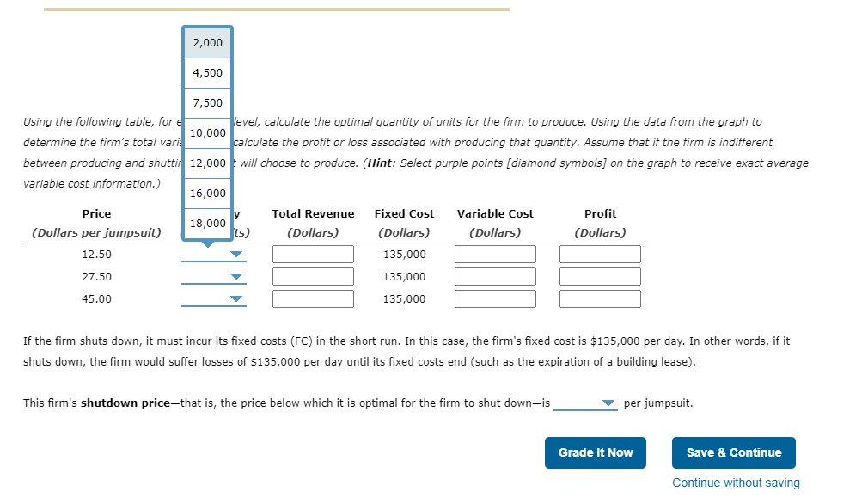
Task: Select 4,500 from the open quantity list
Action: tap(207, 71)
